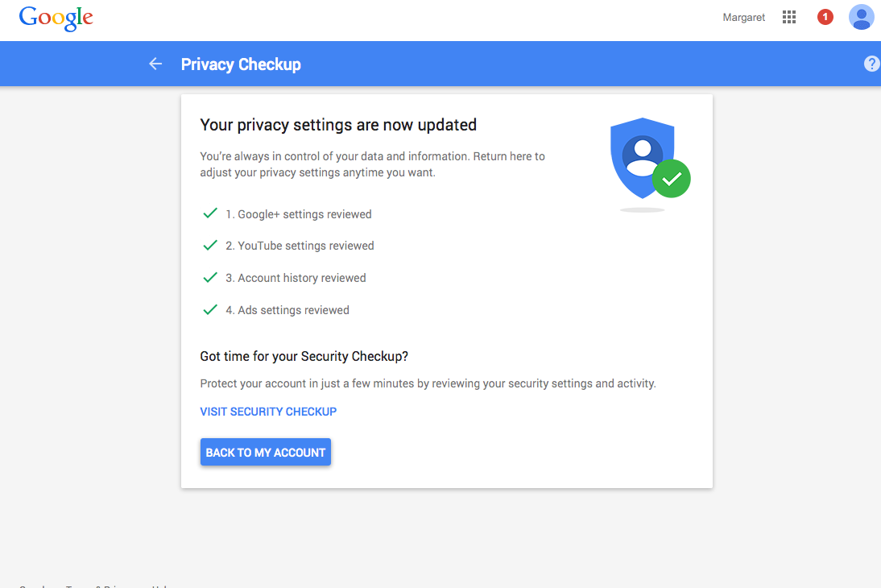Go back using the header arrow
881x588 pixels.
pyautogui.click(x=155, y=64)
